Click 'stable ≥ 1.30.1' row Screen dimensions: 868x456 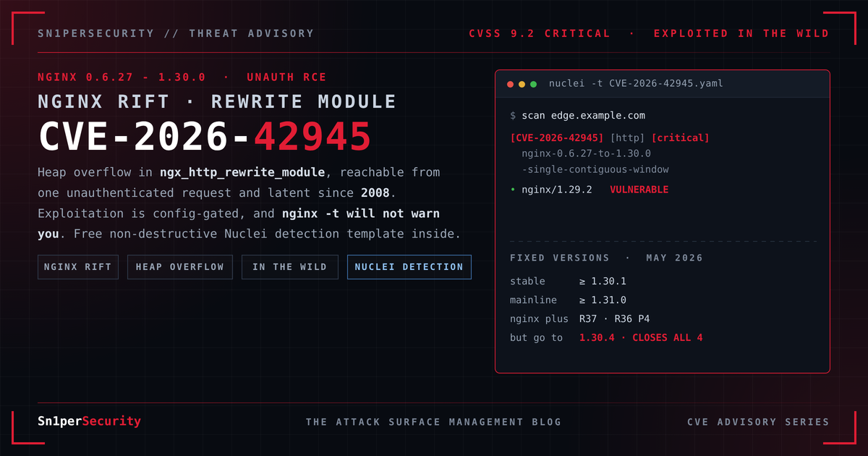(x=568, y=282)
